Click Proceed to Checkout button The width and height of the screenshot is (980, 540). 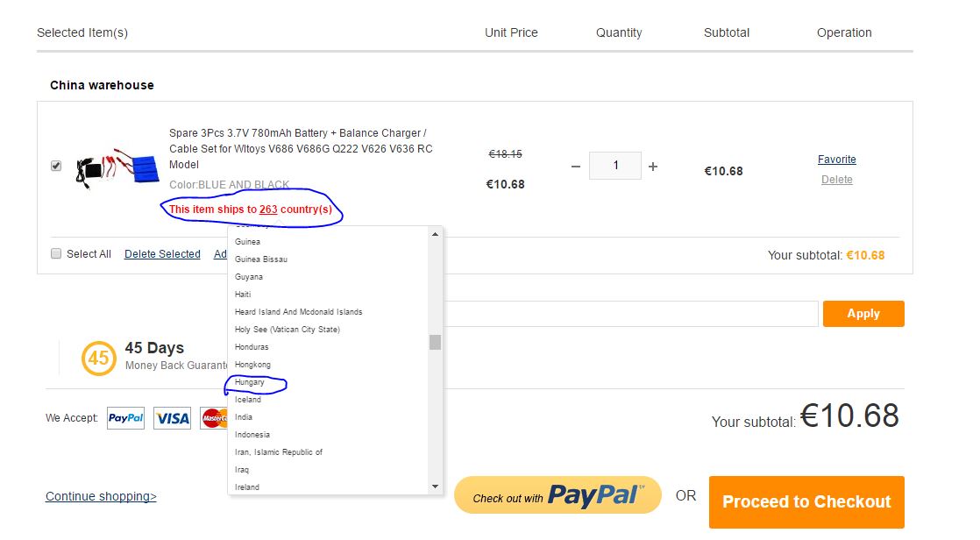(x=806, y=502)
